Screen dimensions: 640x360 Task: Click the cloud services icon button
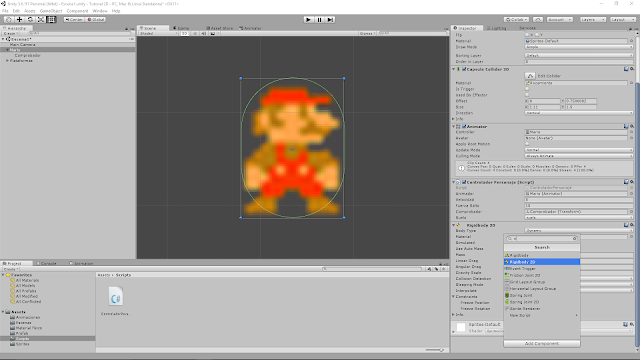[538, 20]
